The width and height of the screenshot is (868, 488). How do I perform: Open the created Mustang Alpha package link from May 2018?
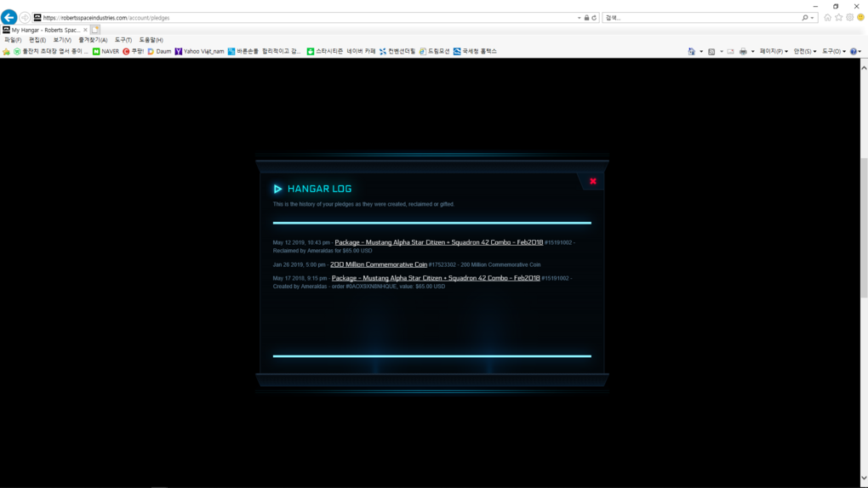click(x=436, y=278)
